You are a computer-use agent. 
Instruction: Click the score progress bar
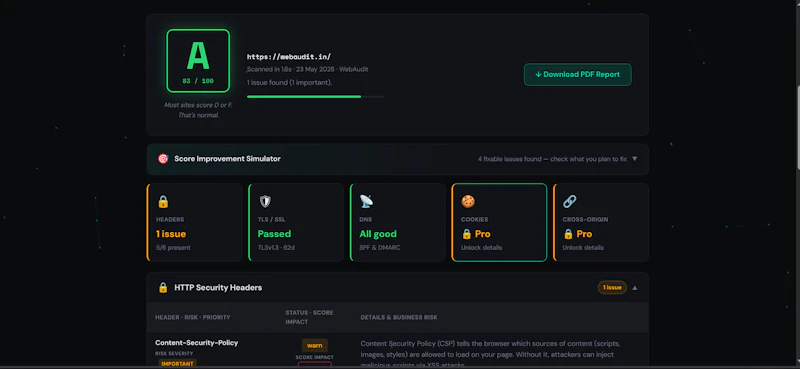click(315, 96)
